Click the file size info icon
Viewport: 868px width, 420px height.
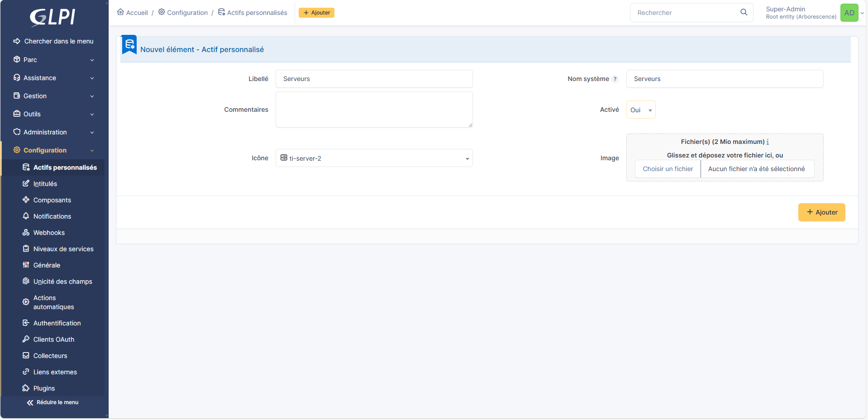tap(768, 142)
